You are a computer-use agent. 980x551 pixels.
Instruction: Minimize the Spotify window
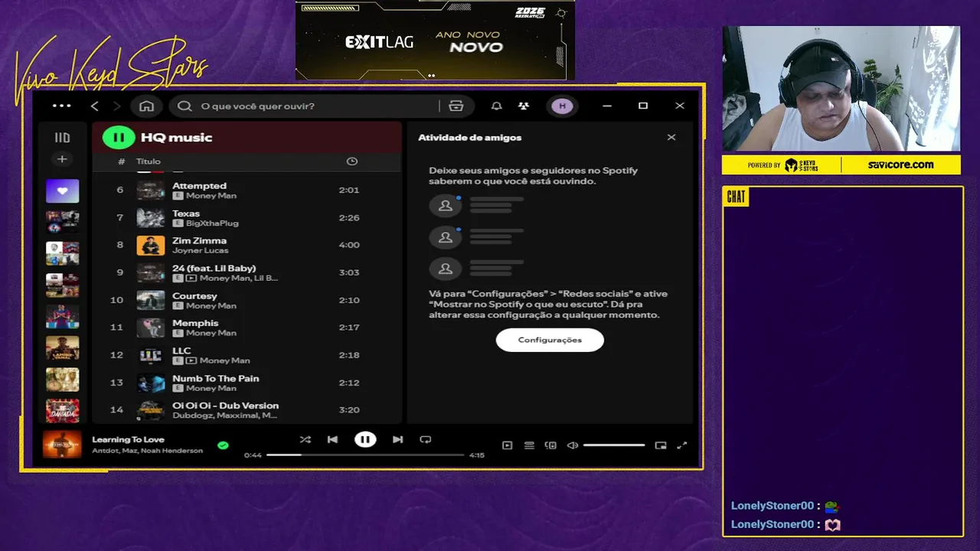point(606,106)
